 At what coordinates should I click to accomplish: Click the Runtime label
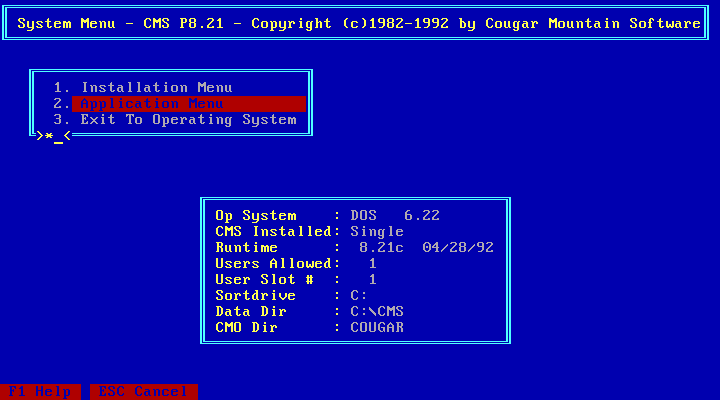coord(247,248)
